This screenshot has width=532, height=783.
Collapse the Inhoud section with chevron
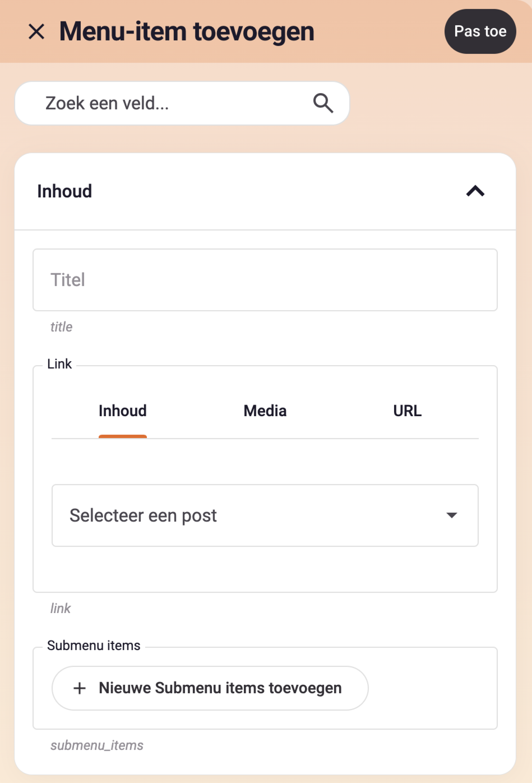[x=475, y=191]
